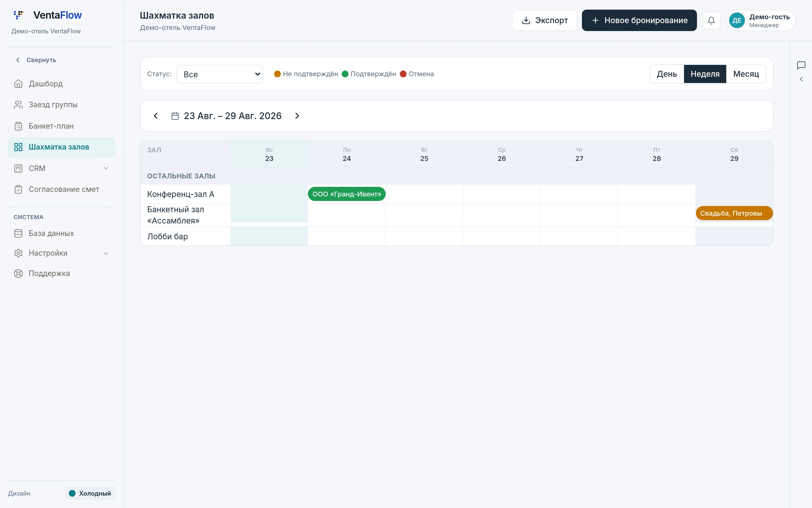Click the Вт 25 column header
Image resolution: width=812 pixels, height=508 pixels.
[424, 155]
